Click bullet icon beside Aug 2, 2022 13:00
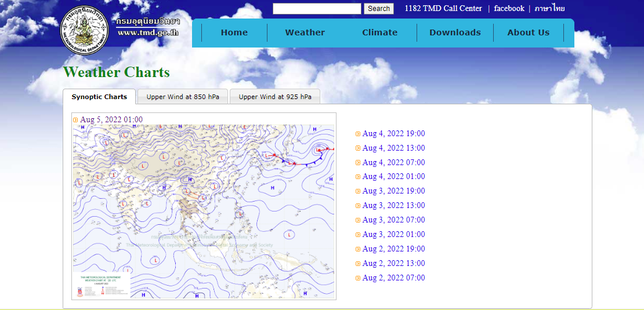Image resolution: width=644 pixels, height=310 pixels. click(358, 263)
